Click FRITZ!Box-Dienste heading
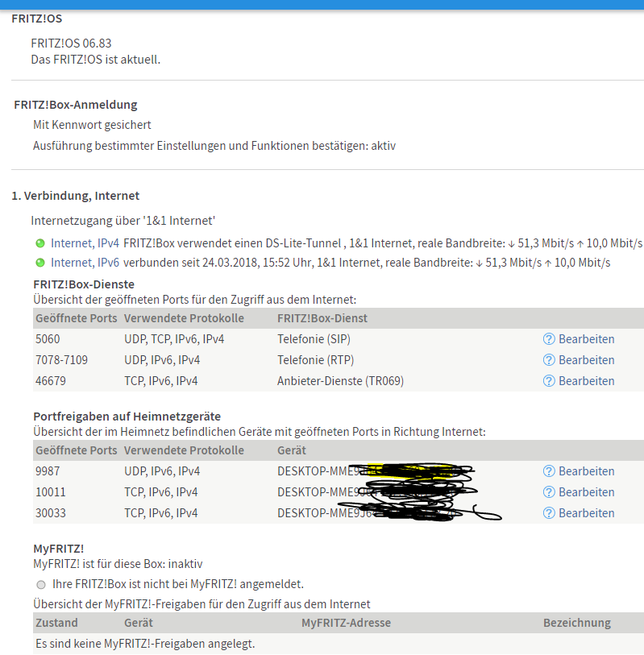 point(84,284)
